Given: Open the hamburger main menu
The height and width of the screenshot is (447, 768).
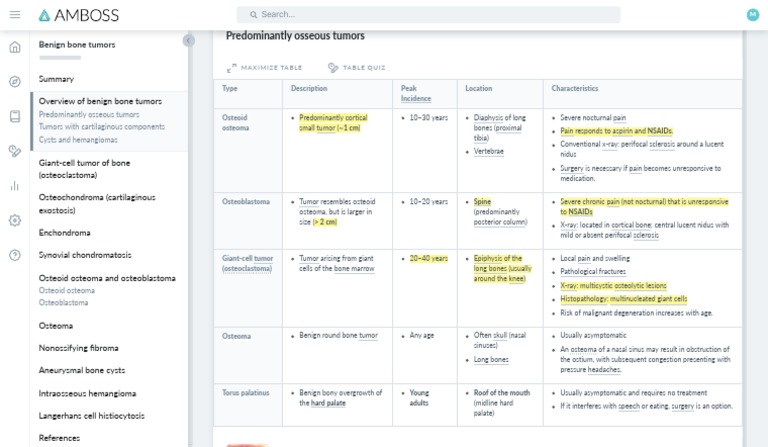Looking at the screenshot, I should click(15, 15).
